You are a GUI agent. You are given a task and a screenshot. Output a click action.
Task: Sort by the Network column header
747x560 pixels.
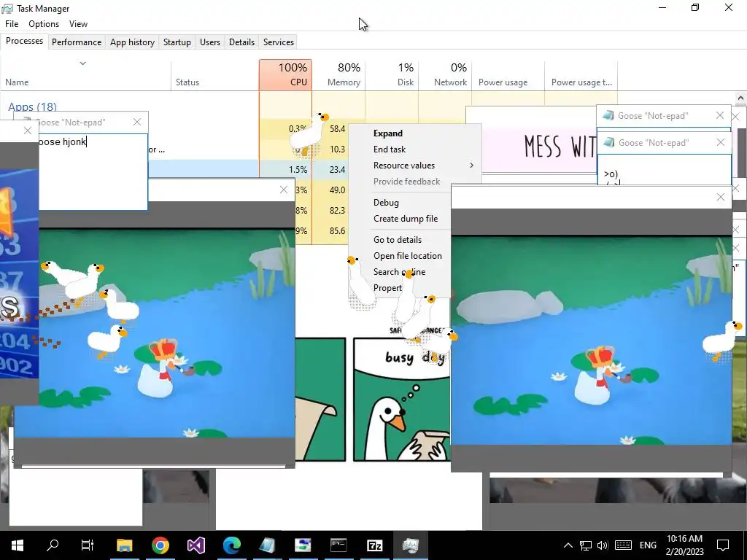pos(445,76)
